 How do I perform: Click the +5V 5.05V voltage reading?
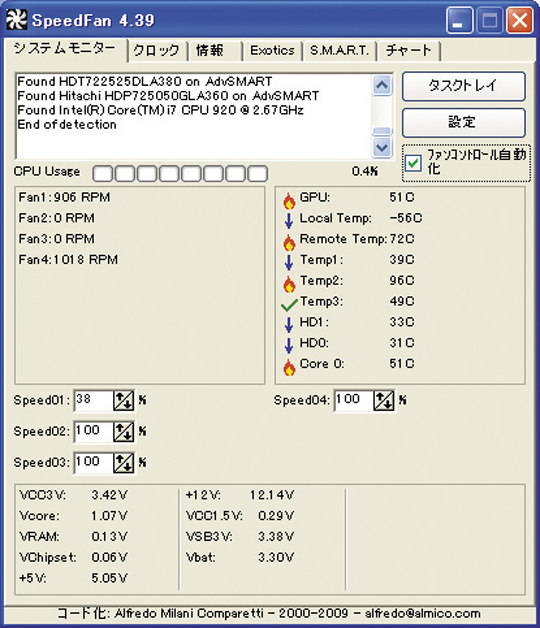(73, 578)
